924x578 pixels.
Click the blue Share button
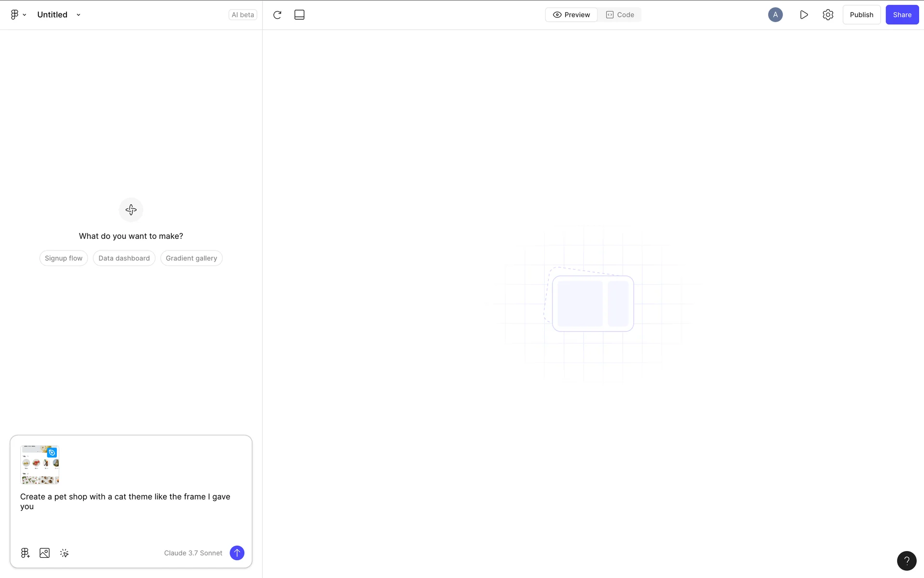pyautogui.click(x=902, y=15)
